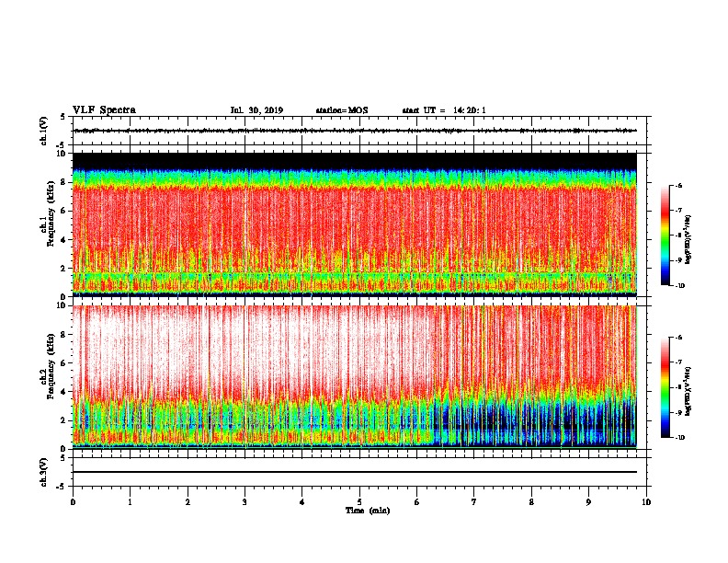The height and width of the screenshot is (563, 728).
Task: Click the "ch.1(V)" axis label
Action: point(44,131)
